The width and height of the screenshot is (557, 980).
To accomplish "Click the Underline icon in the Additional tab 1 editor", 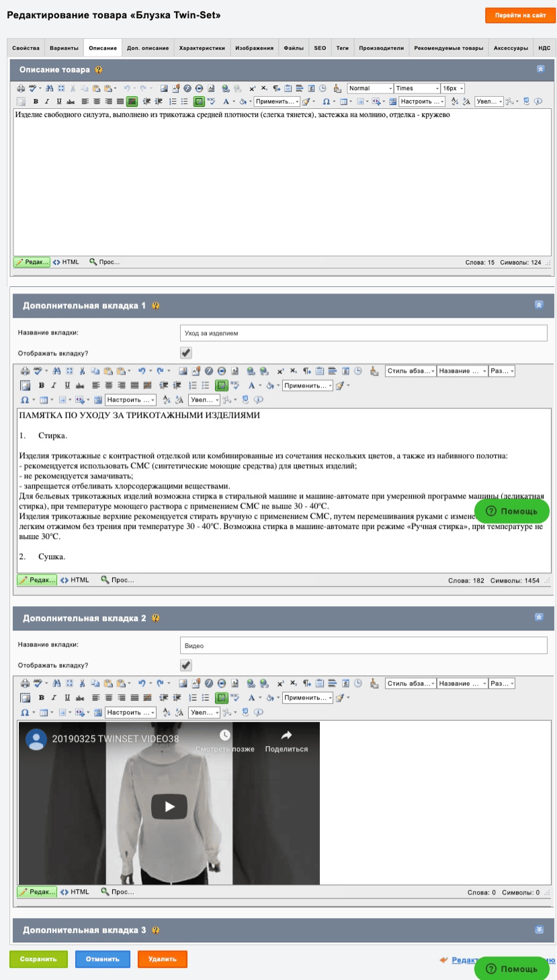I will [x=67, y=385].
